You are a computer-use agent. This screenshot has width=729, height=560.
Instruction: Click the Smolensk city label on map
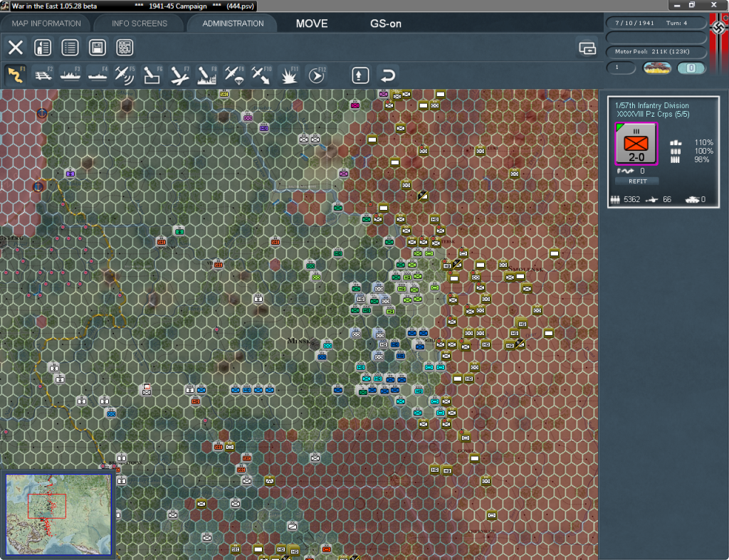click(525, 269)
